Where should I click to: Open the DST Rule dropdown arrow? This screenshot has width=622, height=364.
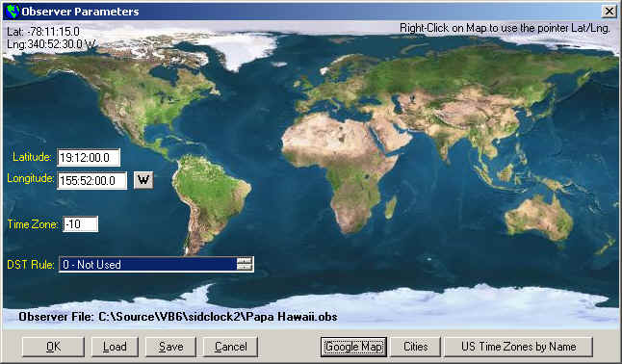point(245,264)
